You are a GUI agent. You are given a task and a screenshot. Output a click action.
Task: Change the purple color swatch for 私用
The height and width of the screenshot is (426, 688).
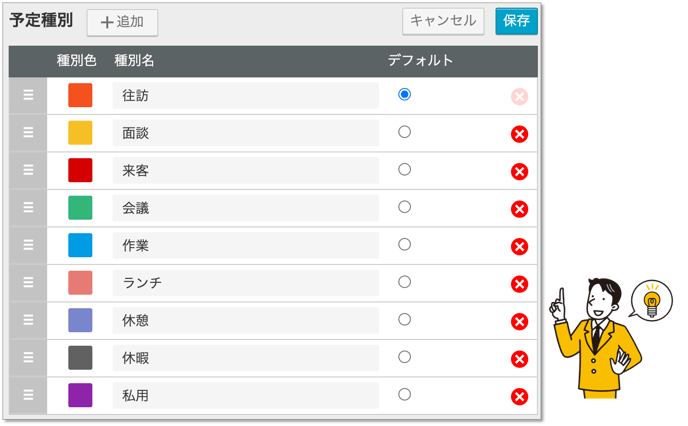coord(80,395)
